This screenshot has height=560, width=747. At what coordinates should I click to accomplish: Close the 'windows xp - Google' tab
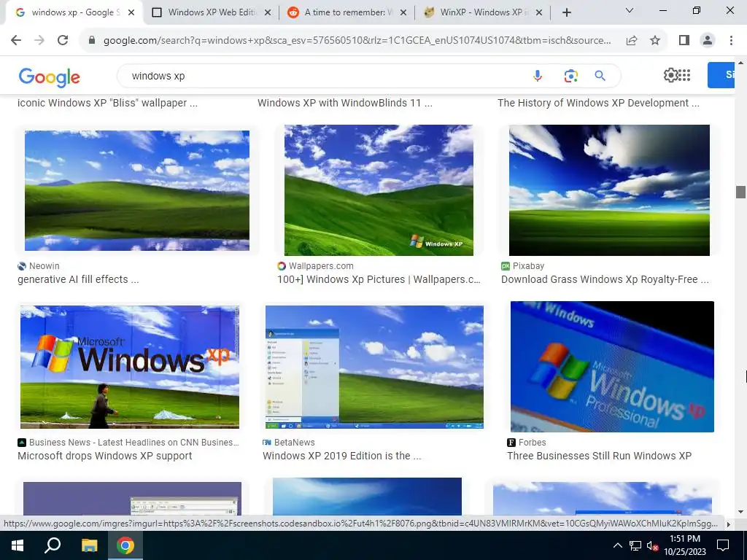[x=131, y=13]
